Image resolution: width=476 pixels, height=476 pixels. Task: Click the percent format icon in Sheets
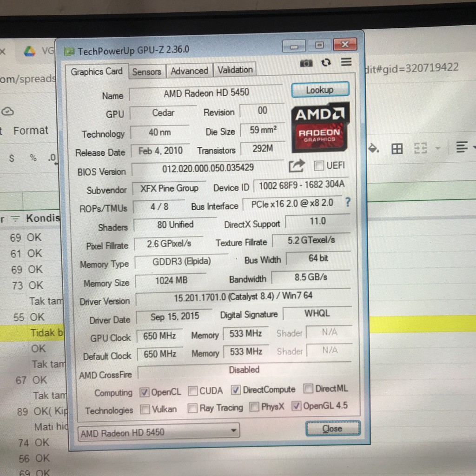tap(33, 158)
